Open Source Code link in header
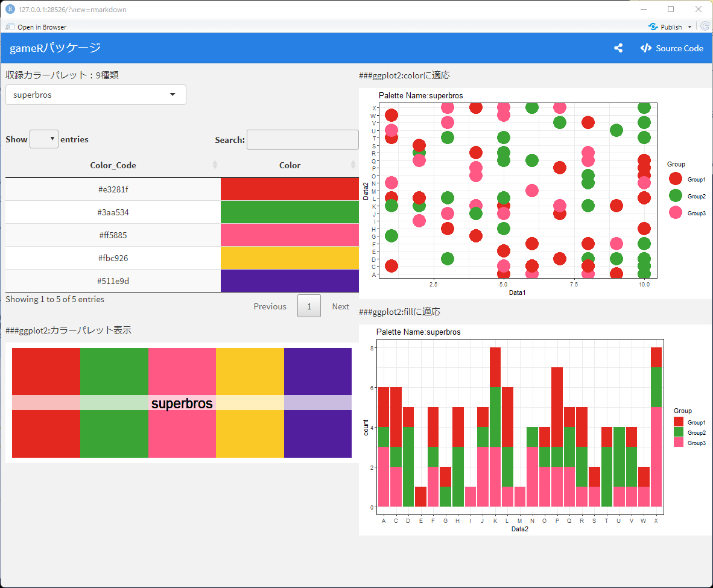Viewport: 713px width, 588px height. 671,48
